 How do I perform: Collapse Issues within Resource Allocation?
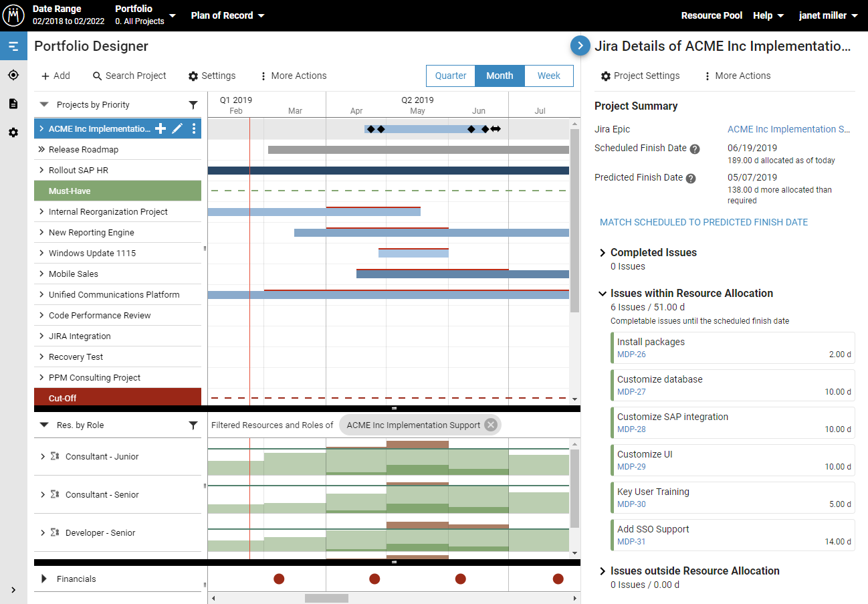pos(603,293)
